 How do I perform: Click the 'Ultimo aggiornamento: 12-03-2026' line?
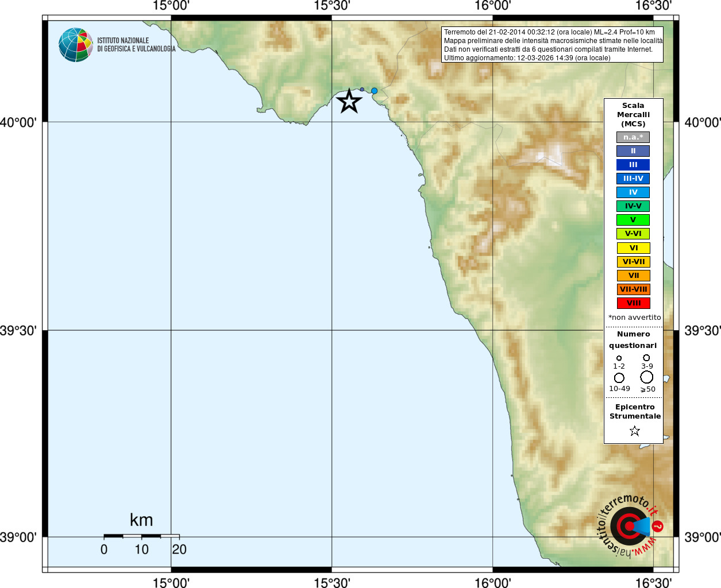coord(527,58)
